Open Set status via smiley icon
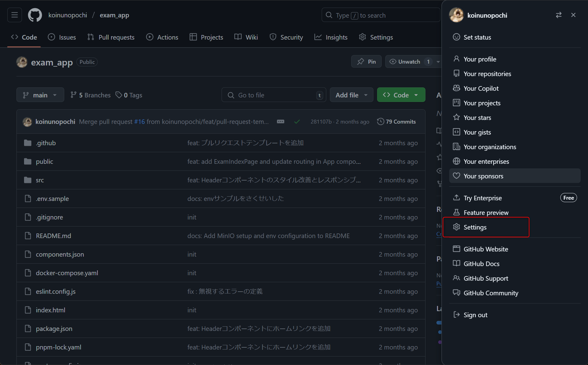This screenshot has width=588, height=365. tap(457, 37)
